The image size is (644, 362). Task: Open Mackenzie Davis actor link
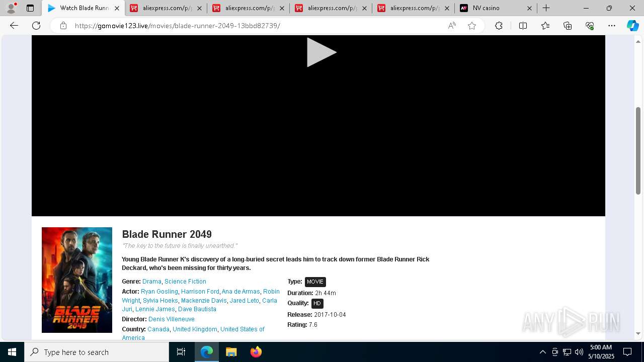204,301
